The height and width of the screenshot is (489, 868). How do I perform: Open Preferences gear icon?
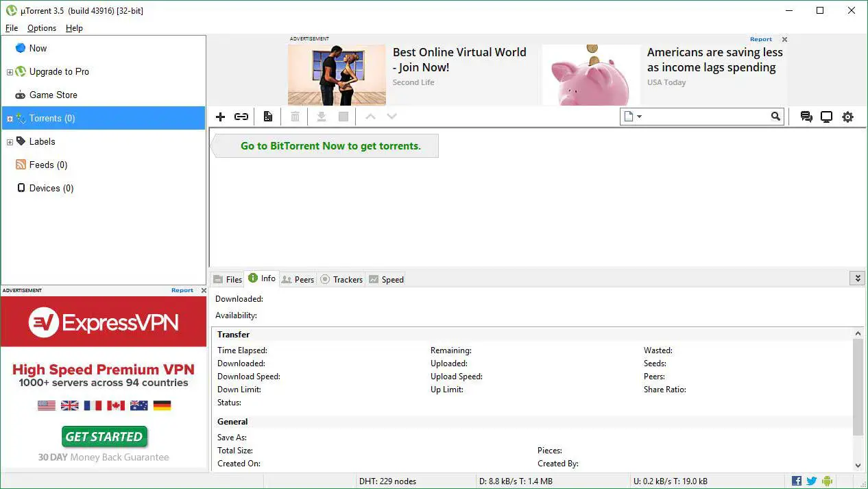(x=848, y=117)
